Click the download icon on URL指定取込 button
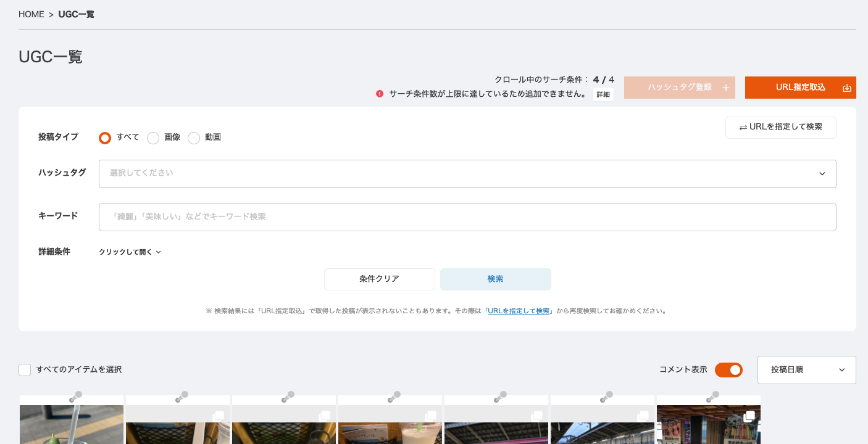Screen dimensions: 868x444 [847, 88]
